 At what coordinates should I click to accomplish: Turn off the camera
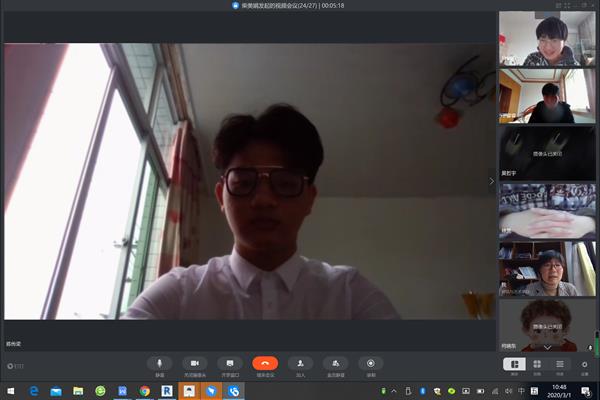(195, 364)
